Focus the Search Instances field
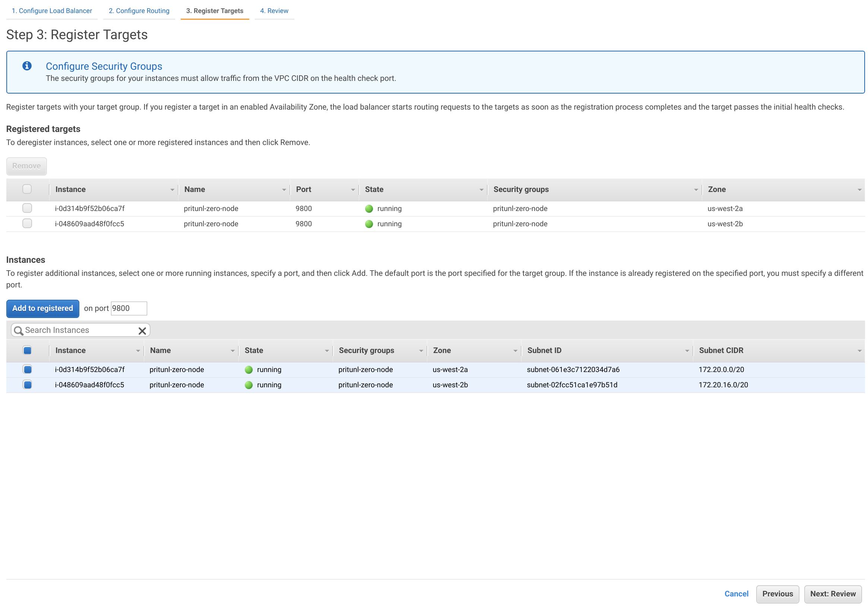 click(80, 330)
